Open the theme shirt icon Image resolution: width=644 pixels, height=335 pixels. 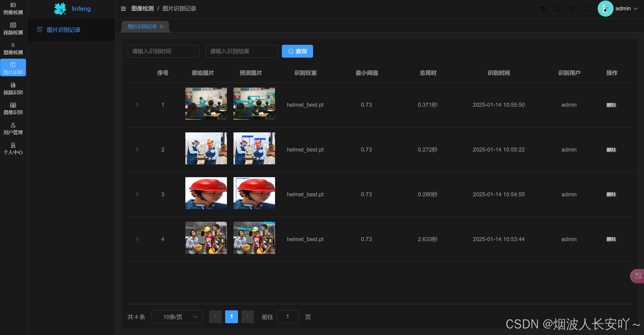(x=572, y=9)
